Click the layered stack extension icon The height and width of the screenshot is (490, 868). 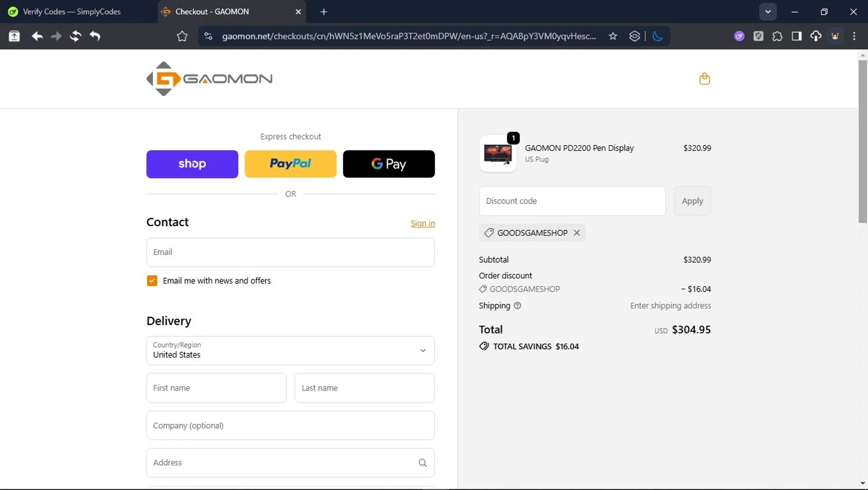634,36
